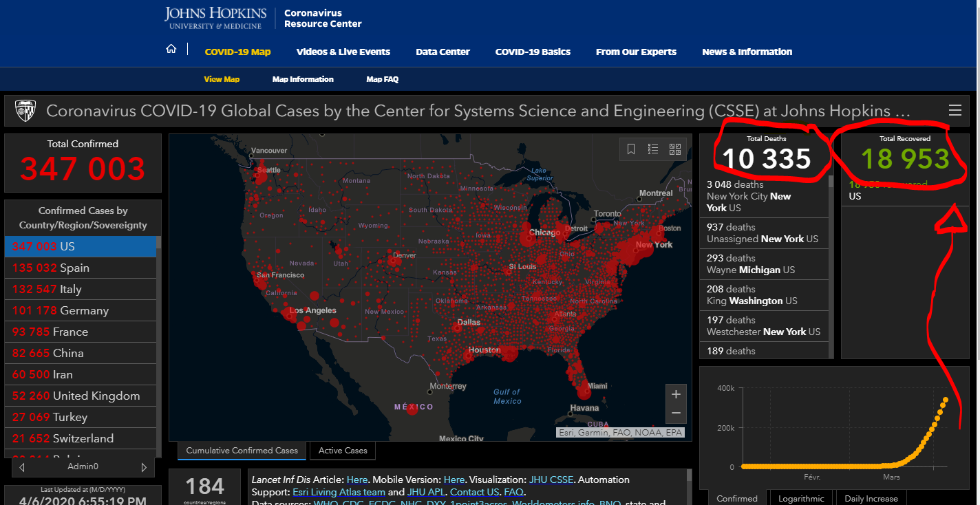The height and width of the screenshot is (505, 980).
Task: Select Italy in the confirmed cases list
Action: (81, 289)
